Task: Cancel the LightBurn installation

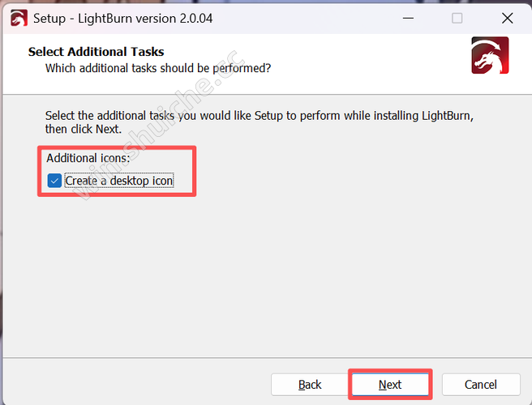Action: [x=480, y=385]
